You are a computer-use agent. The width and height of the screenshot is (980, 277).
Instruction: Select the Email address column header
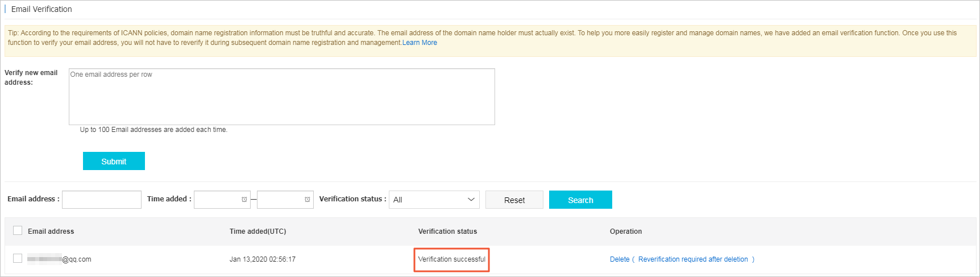click(x=51, y=231)
